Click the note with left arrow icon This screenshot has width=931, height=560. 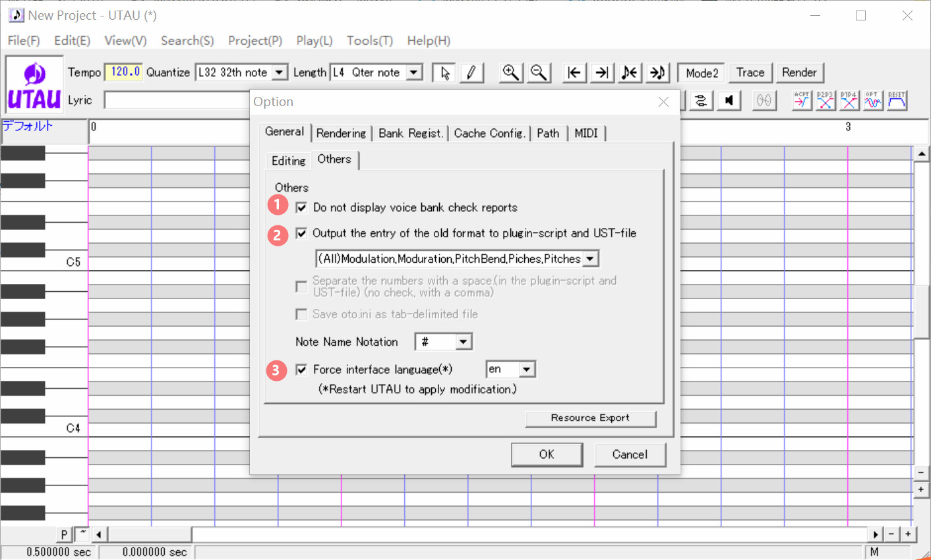point(630,72)
